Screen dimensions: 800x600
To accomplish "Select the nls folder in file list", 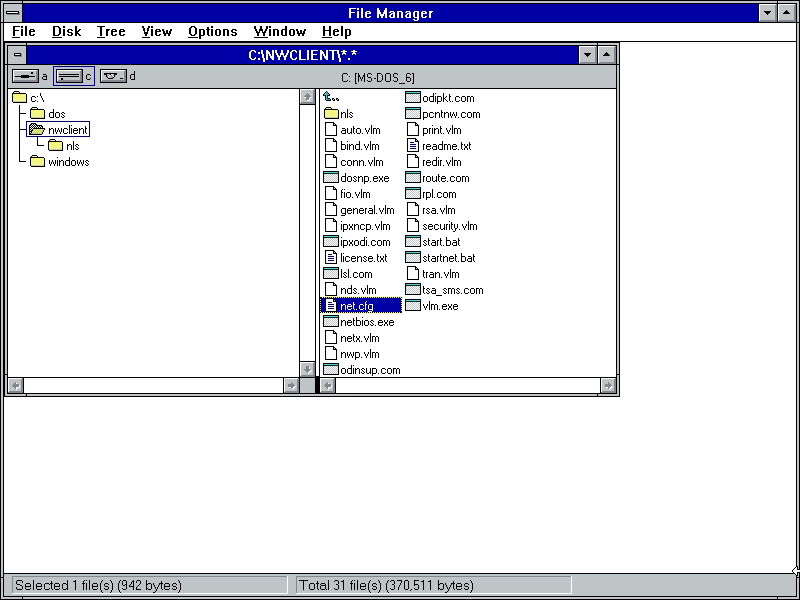I will click(332, 114).
